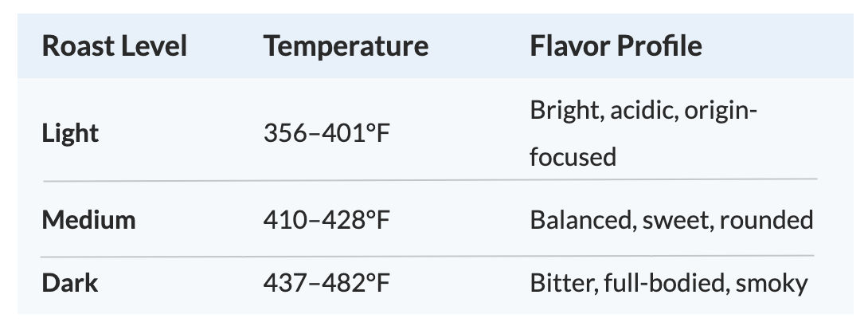Click the Roast Level column header
The image size is (868, 330).
115,46
